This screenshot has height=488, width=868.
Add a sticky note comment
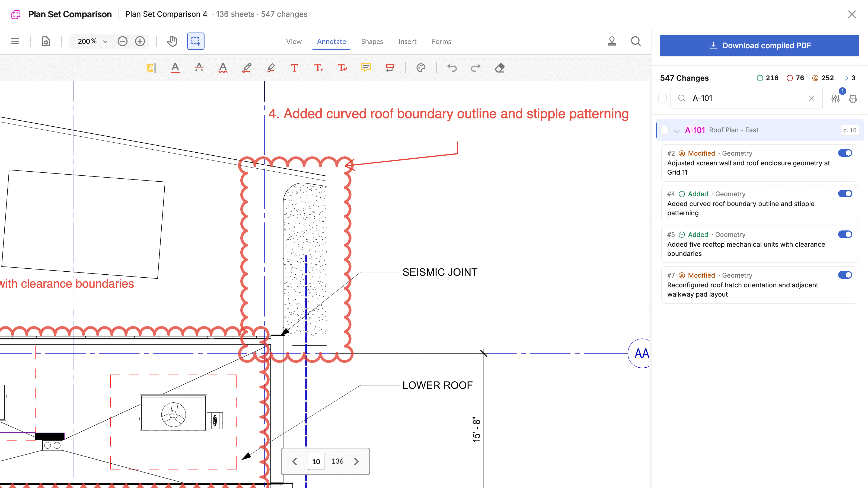click(x=366, y=68)
